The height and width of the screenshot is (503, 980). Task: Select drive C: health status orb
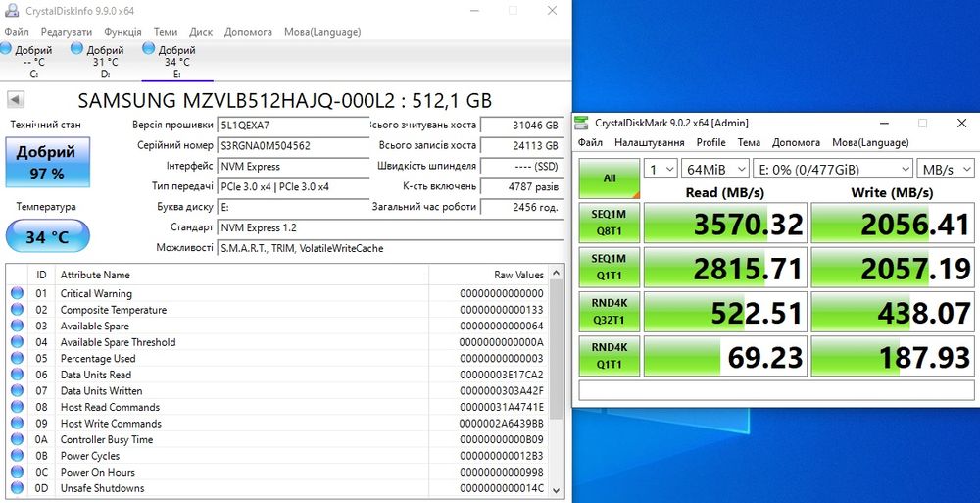coord(6,48)
